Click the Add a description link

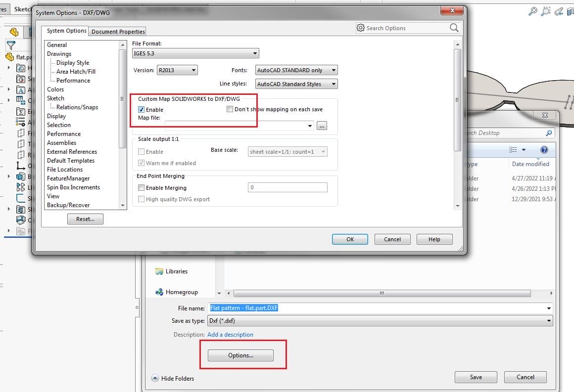click(230, 334)
